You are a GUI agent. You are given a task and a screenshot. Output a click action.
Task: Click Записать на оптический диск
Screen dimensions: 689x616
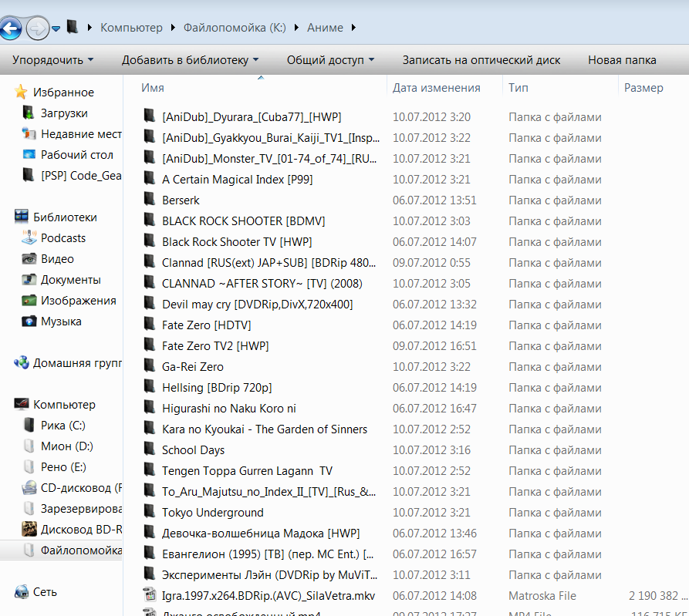pyautogui.click(x=481, y=59)
